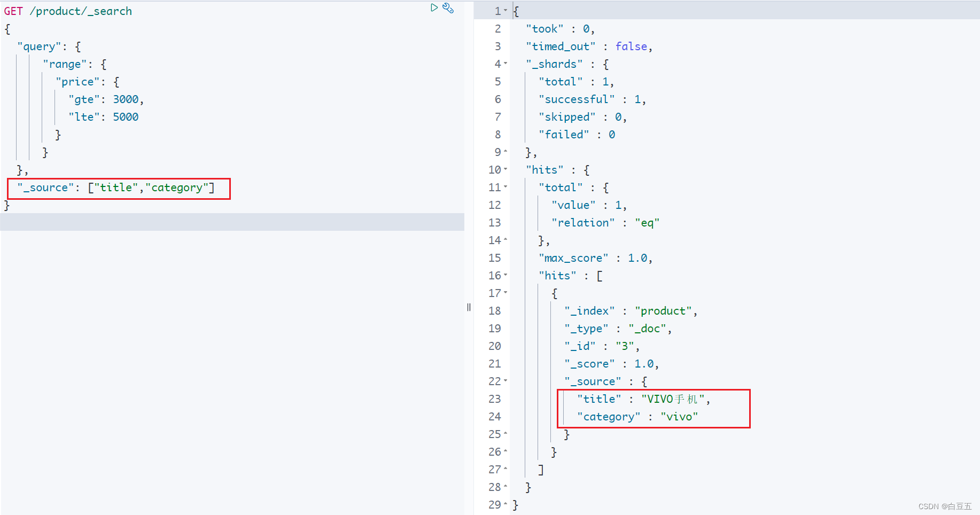Click the "title" : "VIVO手机" line

(644, 399)
